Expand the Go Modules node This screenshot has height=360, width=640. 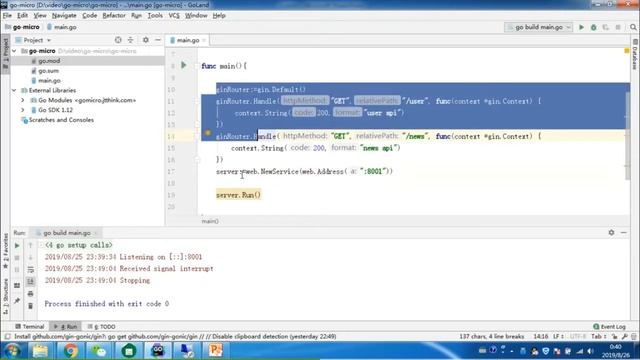(x=23, y=100)
